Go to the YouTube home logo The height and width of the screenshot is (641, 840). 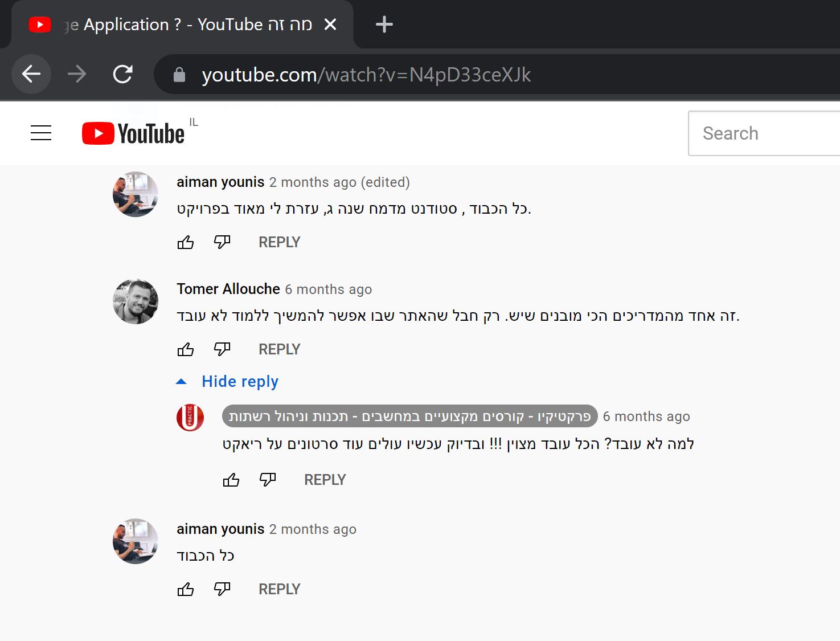pyautogui.click(x=133, y=133)
